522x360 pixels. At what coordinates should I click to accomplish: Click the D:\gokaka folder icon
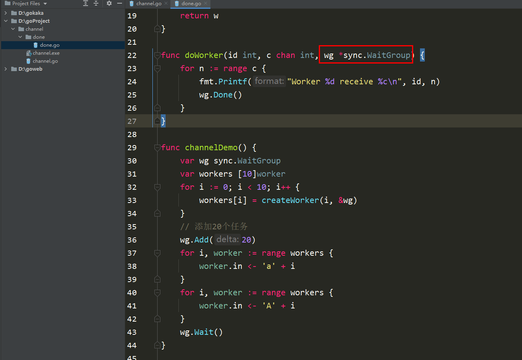click(14, 13)
